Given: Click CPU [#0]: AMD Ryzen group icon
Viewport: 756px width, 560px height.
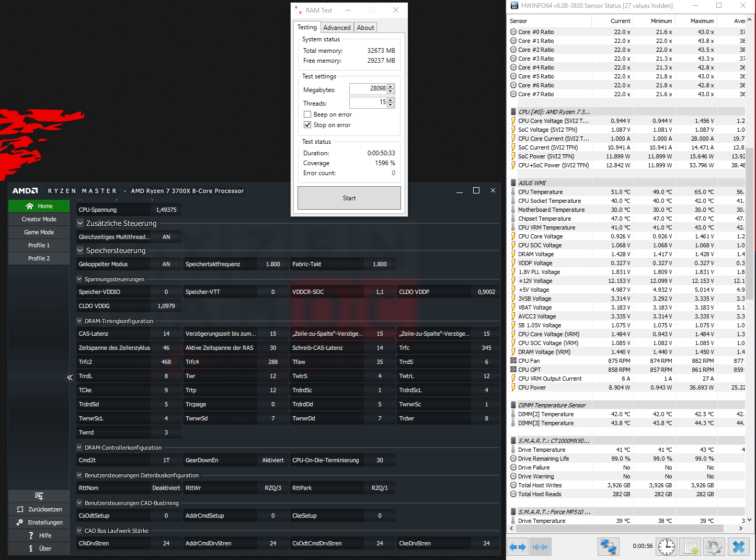Looking at the screenshot, I should click(513, 112).
